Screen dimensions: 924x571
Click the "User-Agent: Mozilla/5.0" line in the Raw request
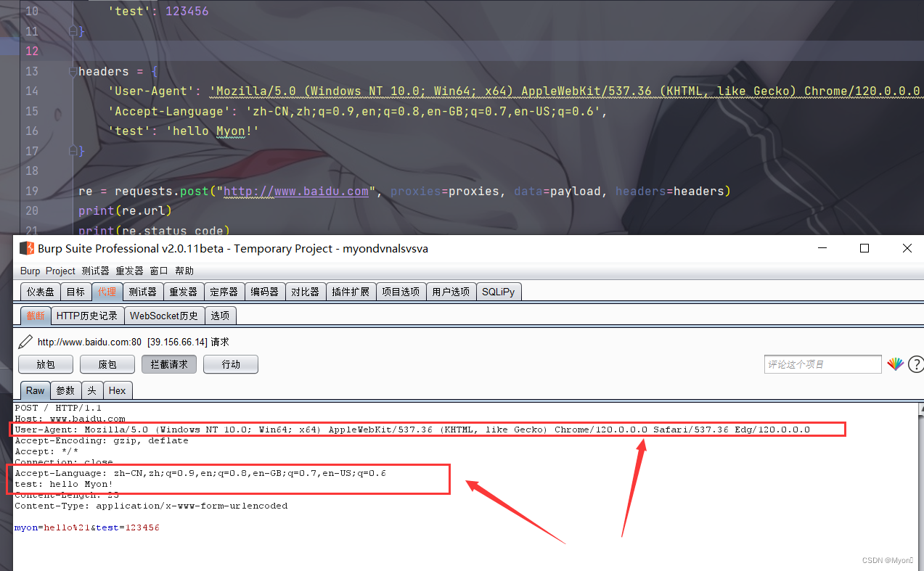412,430
